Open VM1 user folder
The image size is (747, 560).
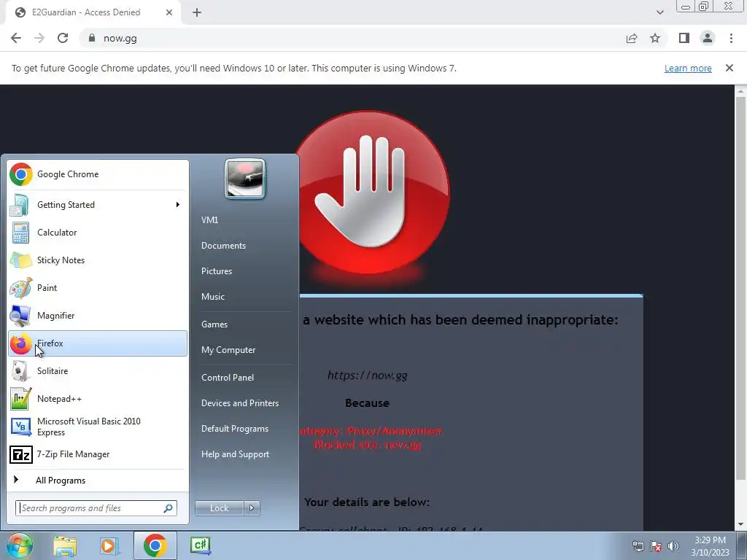[209, 220]
